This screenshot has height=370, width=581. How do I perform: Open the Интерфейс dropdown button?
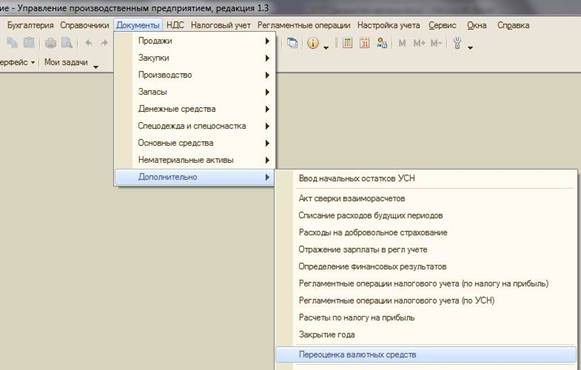[x=17, y=62]
